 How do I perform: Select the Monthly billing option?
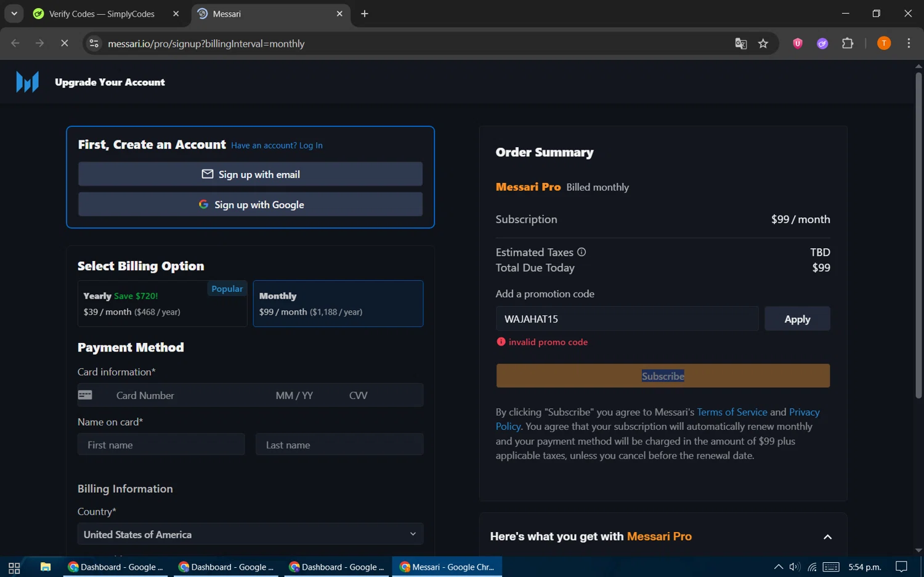[338, 304]
